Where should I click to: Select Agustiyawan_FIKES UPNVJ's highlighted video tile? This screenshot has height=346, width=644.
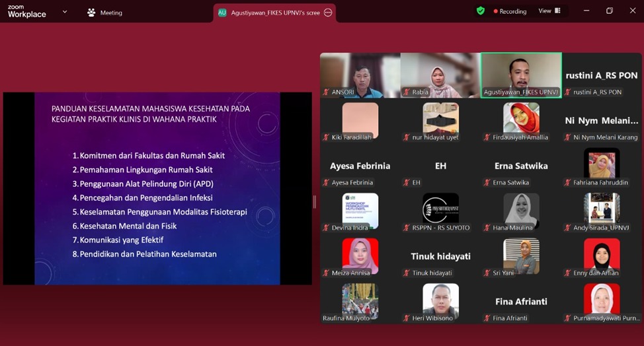521,75
